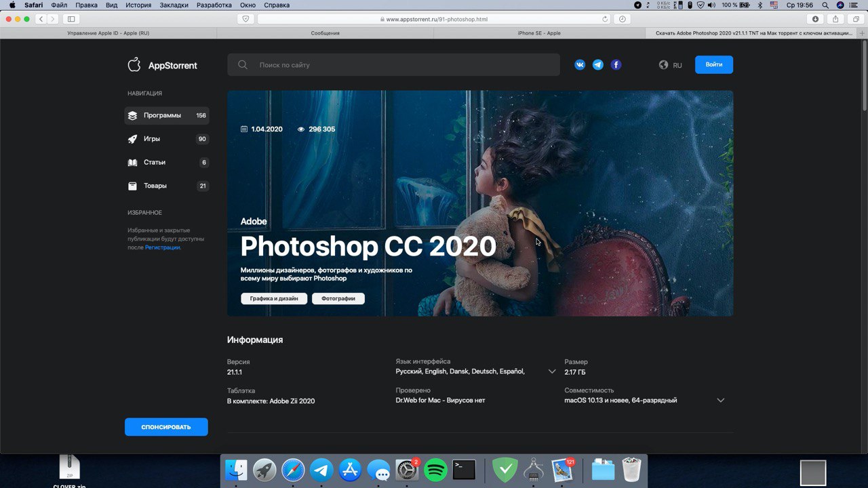The width and height of the screenshot is (868, 488).
Task: Open Графика и дизайн category tag
Action: click(274, 298)
